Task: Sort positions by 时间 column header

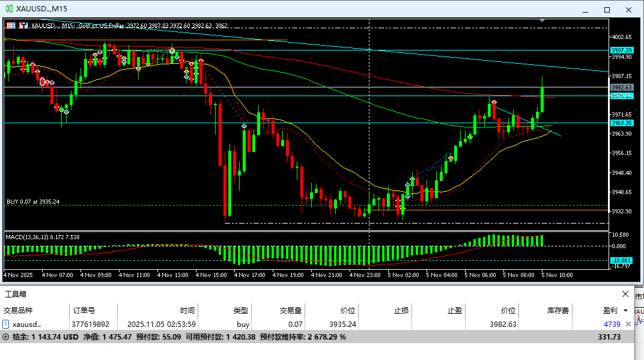Action: [187, 311]
